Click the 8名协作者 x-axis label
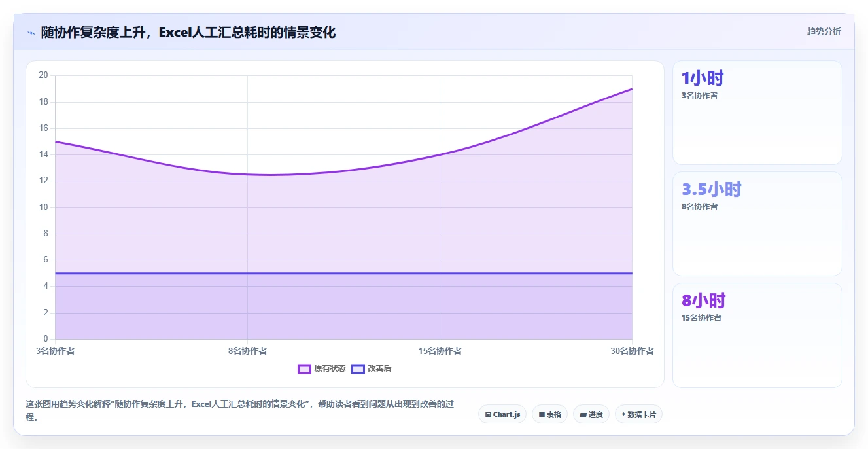 click(247, 351)
